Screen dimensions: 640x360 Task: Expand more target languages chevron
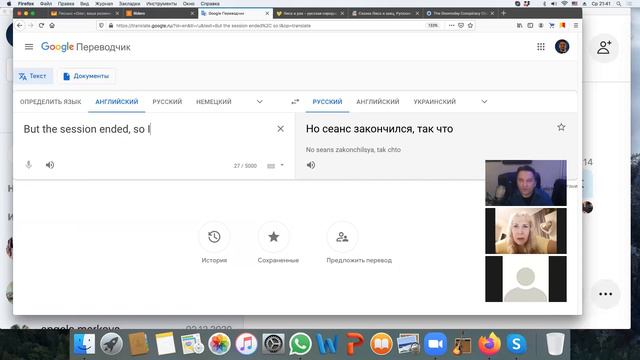[x=484, y=102]
